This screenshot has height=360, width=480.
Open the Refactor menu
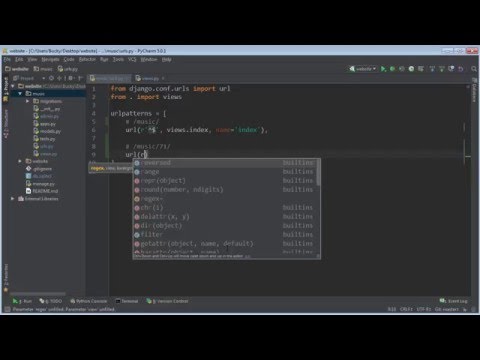tap(87, 59)
